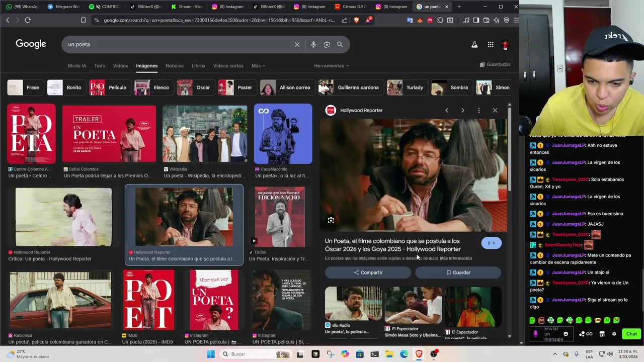Open the TRAILER Un Poeta Señal Colombia thumbnail
The image size is (644, 362).
[x=109, y=133]
